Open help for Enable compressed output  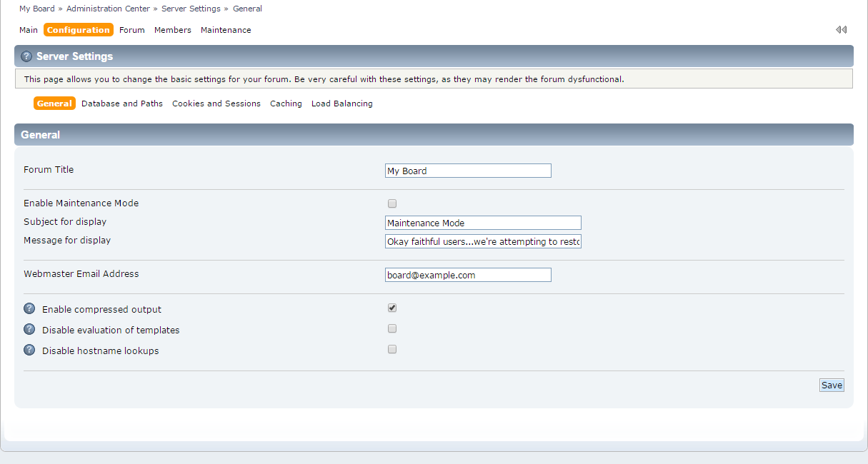coord(29,308)
